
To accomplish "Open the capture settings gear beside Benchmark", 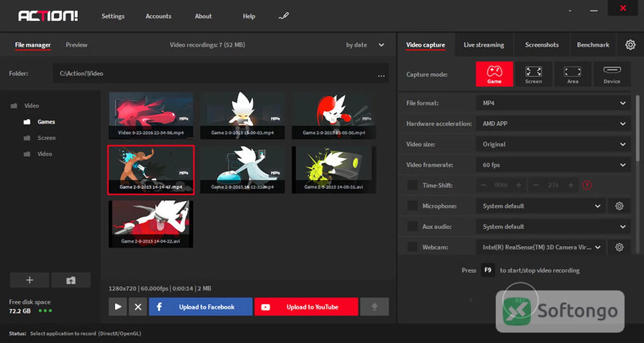I will (630, 45).
